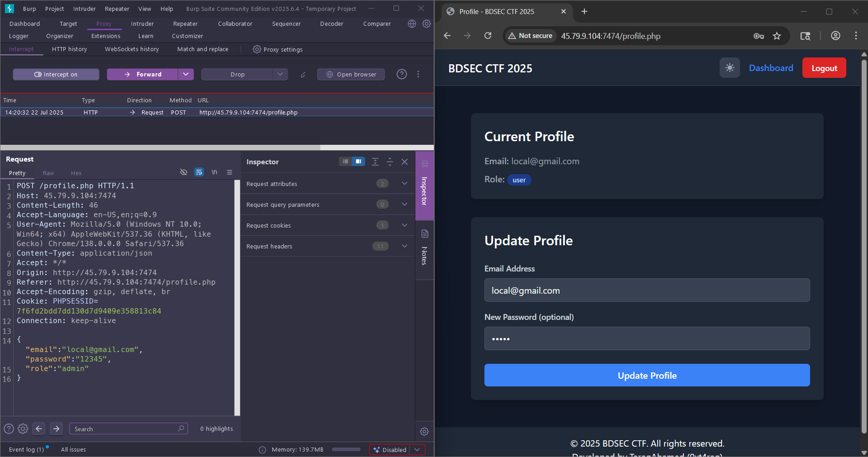Click the password key icon in address bar
This screenshot has width=868, height=457.
coord(759,36)
